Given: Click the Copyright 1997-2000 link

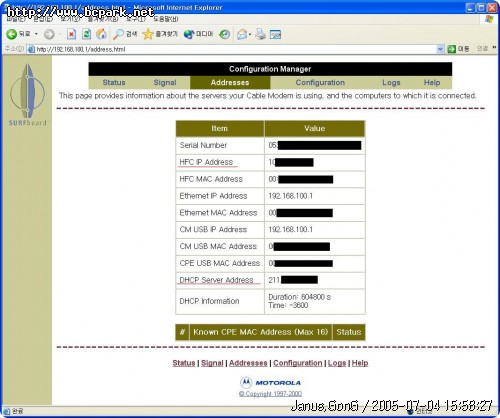Looking at the screenshot, I should pyautogui.click(x=270, y=394).
